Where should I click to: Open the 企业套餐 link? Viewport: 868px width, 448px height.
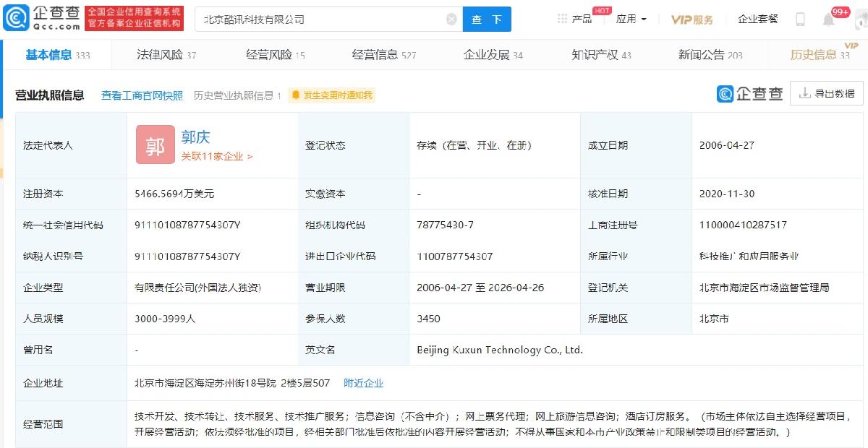pyautogui.click(x=757, y=19)
